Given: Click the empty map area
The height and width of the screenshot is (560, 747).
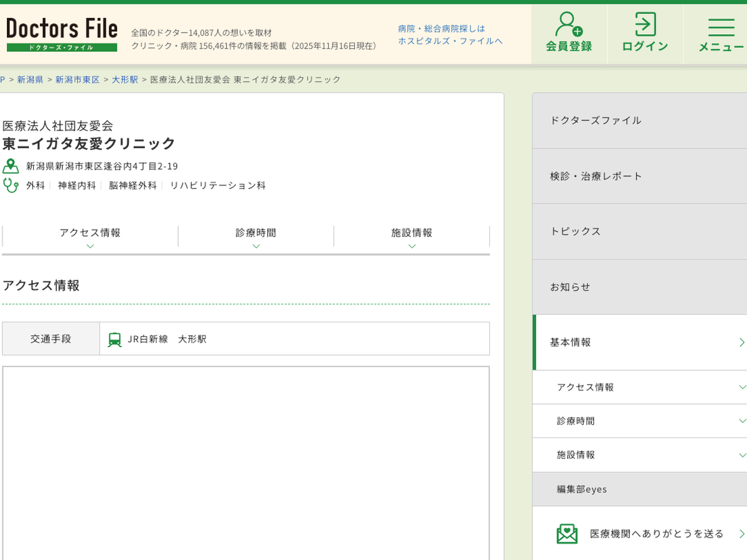Looking at the screenshot, I should pyautogui.click(x=246, y=460).
